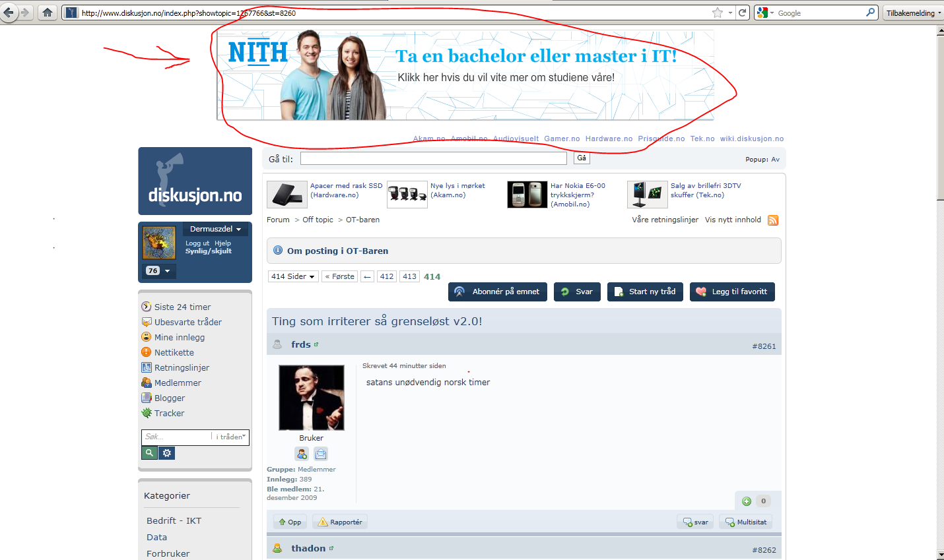The image size is (944, 560).
Task: Click Start ny tråd button
Action: pyautogui.click(x=645, y=292)
